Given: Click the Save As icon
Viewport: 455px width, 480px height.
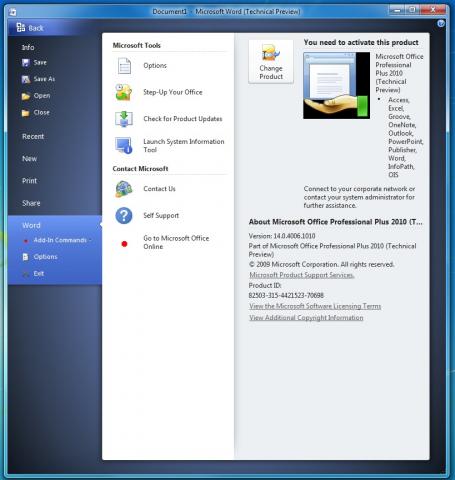Looking at the screenshot, I should point(26,79).
